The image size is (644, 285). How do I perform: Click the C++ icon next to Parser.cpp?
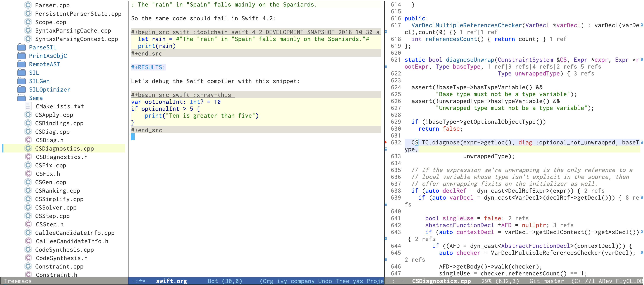(x=28, y=5)
